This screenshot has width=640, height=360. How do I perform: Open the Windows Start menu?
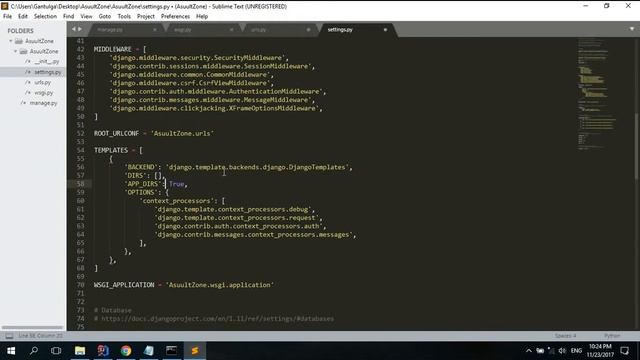pos(11,351)
